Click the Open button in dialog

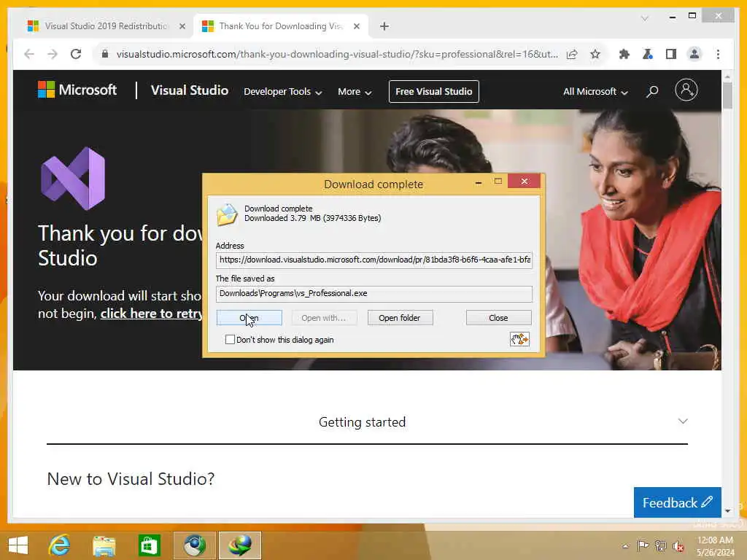249,318
